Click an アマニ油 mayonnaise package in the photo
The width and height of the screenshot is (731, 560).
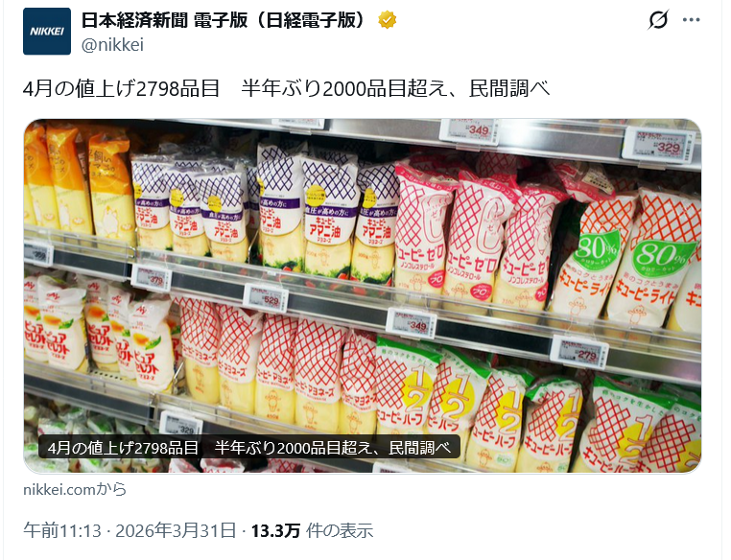pyautogui.click(x=329, y=217)
